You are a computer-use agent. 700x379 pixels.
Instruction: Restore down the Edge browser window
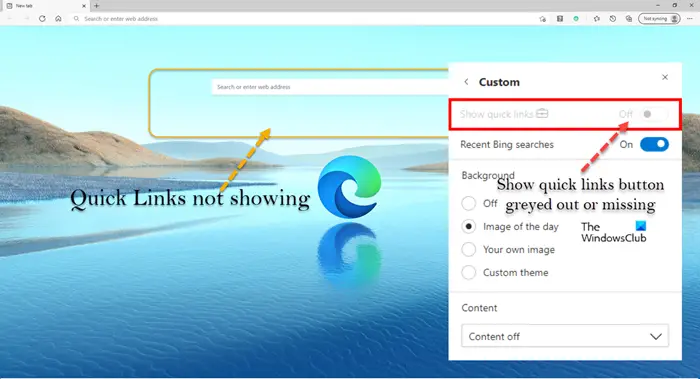click(x=675, y=5)
